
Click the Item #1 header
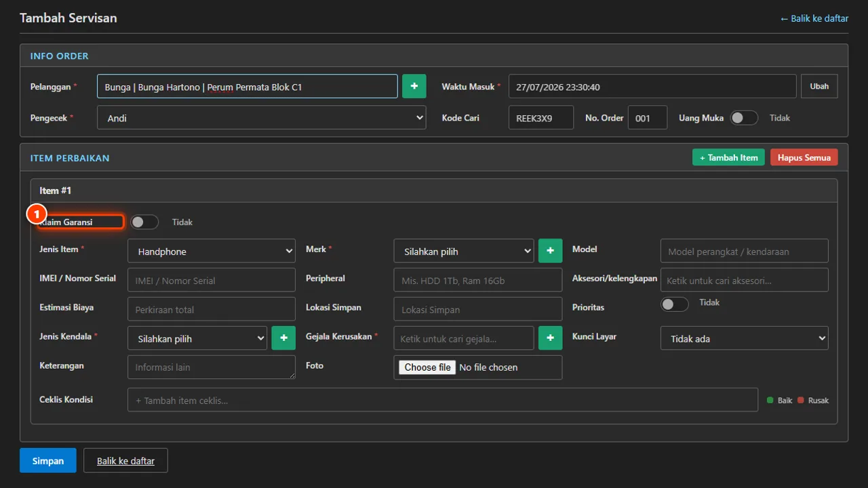click(x=434, y=190)
